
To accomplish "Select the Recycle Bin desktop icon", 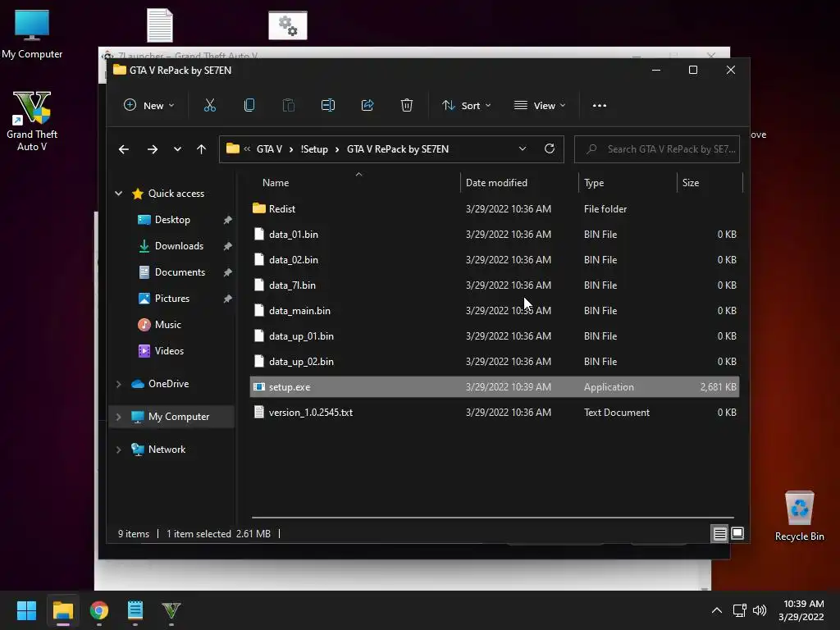I will click(799, 516).
